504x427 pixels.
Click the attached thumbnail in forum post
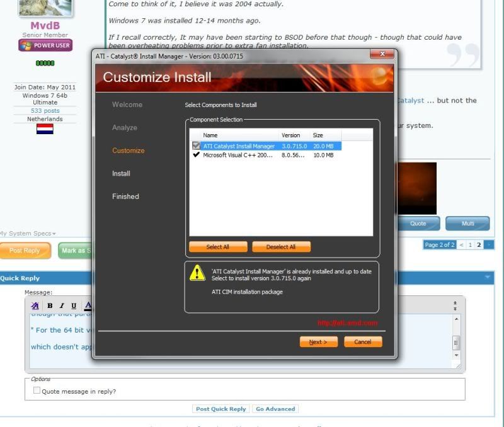coord(417,188)
